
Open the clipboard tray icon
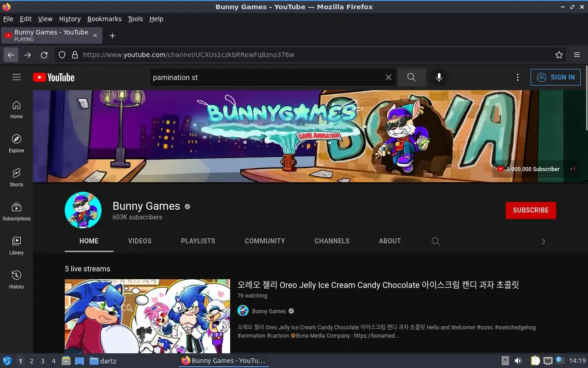tap(535, 361)
